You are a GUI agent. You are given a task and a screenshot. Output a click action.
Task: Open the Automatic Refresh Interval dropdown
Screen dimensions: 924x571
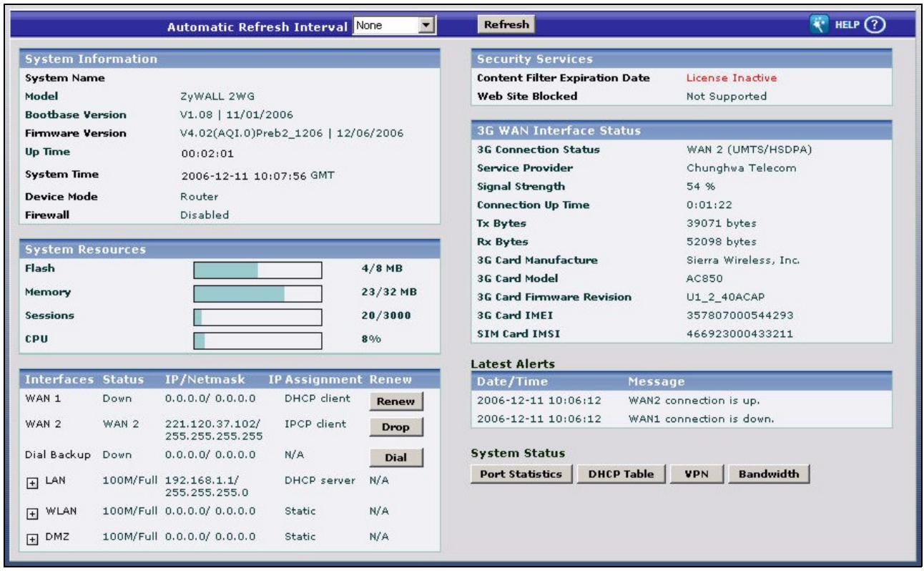click(395, 24)
